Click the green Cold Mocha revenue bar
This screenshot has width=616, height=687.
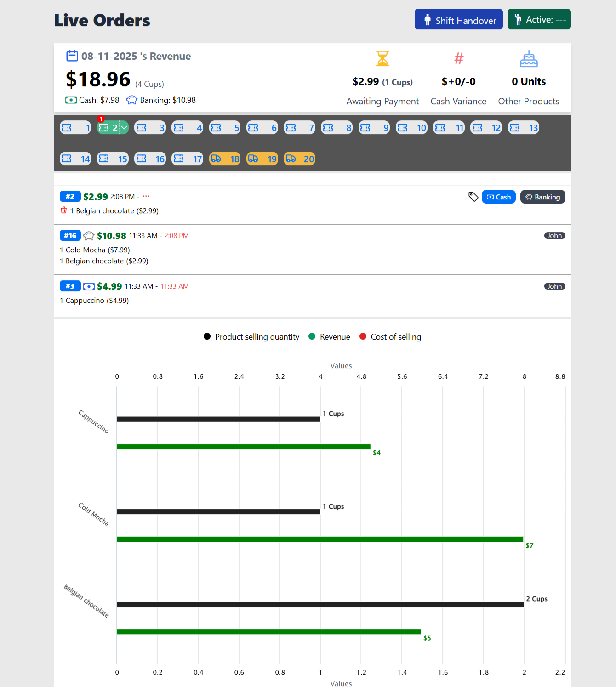(319, 539)
